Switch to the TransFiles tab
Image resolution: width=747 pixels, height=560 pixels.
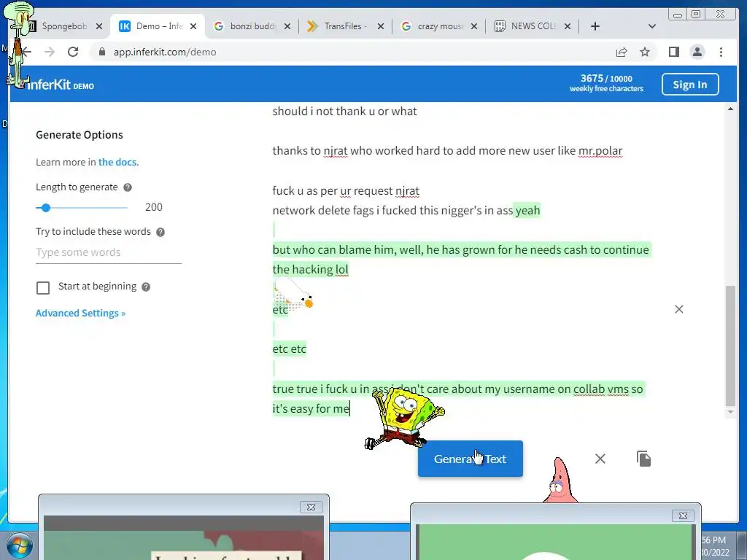(x=344, y=26)
